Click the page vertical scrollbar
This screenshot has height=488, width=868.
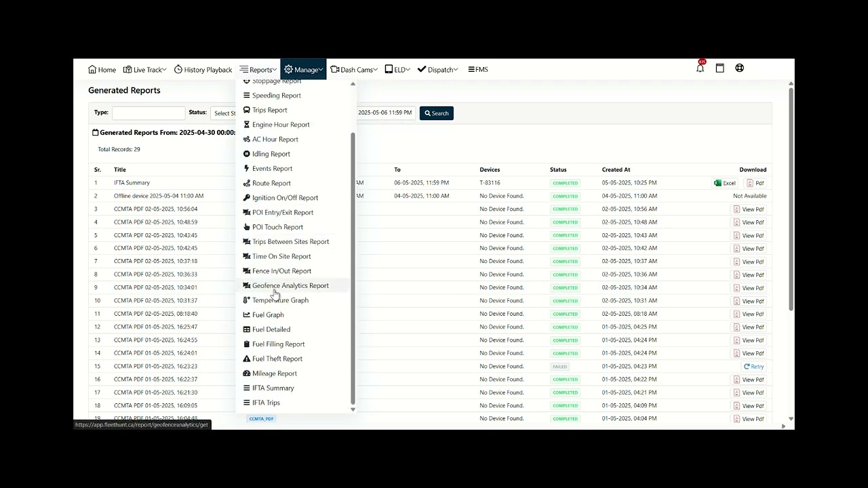[791, 199]
